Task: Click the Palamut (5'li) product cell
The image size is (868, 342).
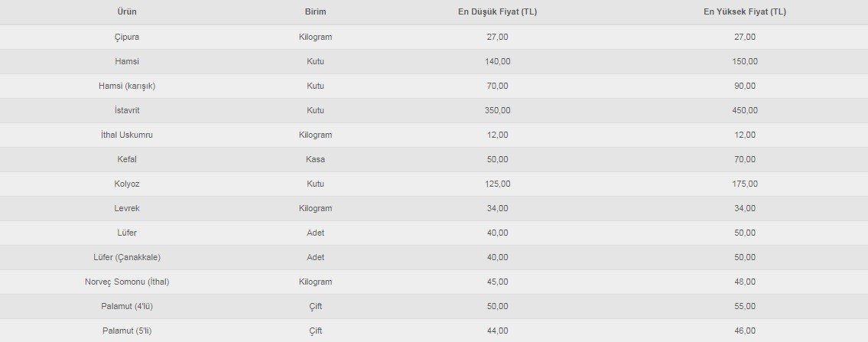Action: (127, 331)
